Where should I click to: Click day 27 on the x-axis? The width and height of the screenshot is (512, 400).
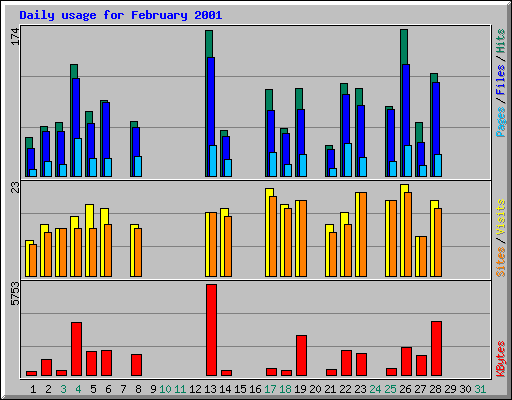click(x=420, y=389)
